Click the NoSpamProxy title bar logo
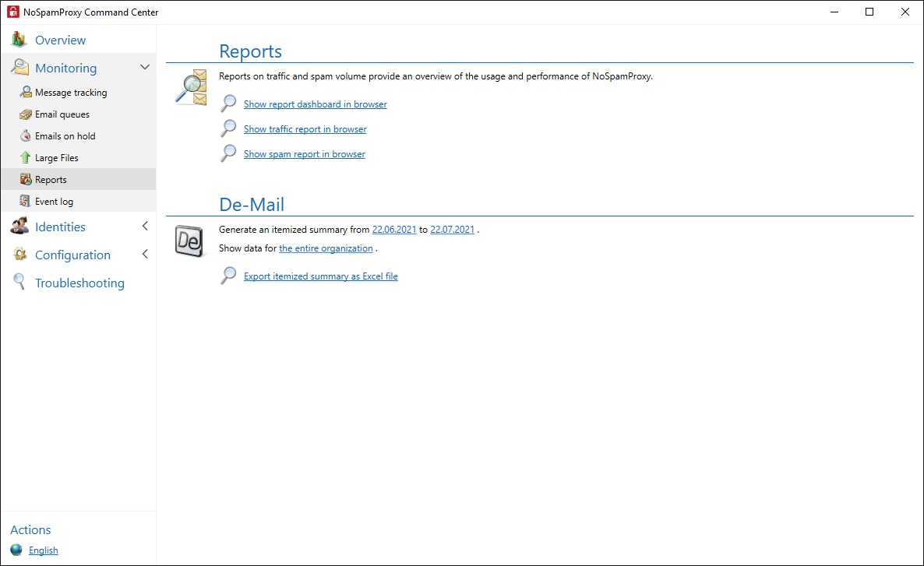 point(12,12)
